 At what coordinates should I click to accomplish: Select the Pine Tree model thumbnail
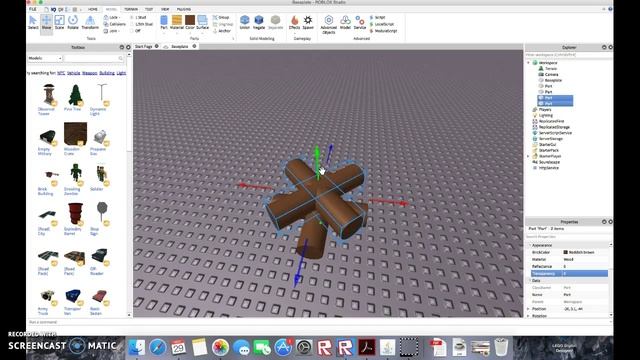tap(75, 95)
